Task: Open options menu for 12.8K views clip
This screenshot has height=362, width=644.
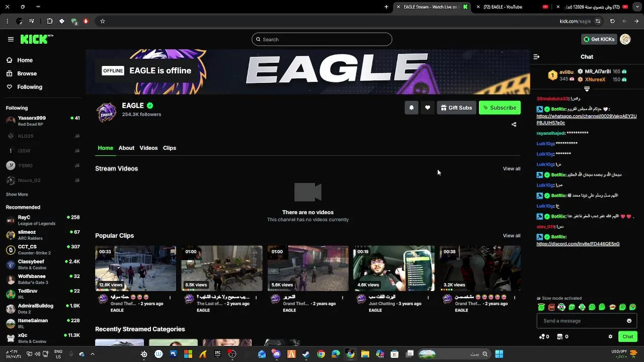Action: (170, 298)
